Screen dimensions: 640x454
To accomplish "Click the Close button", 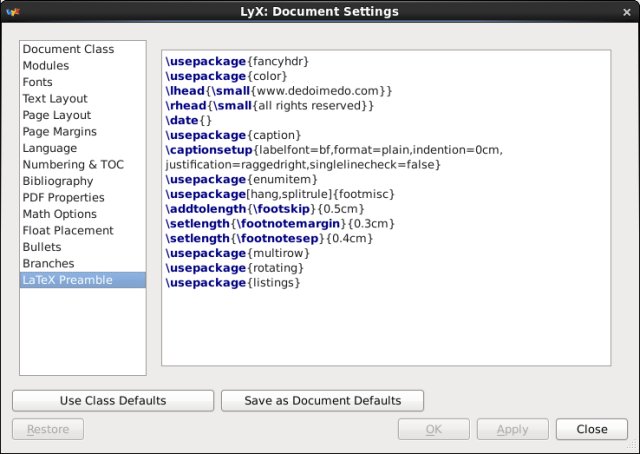I will [x=592, y=429].
